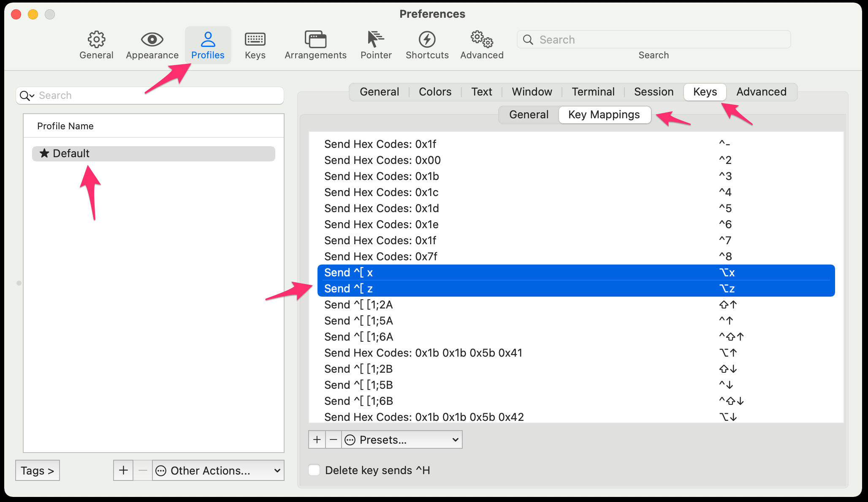Remove selected key mapping with minus
868x502 pixels.
pos(333,440)
